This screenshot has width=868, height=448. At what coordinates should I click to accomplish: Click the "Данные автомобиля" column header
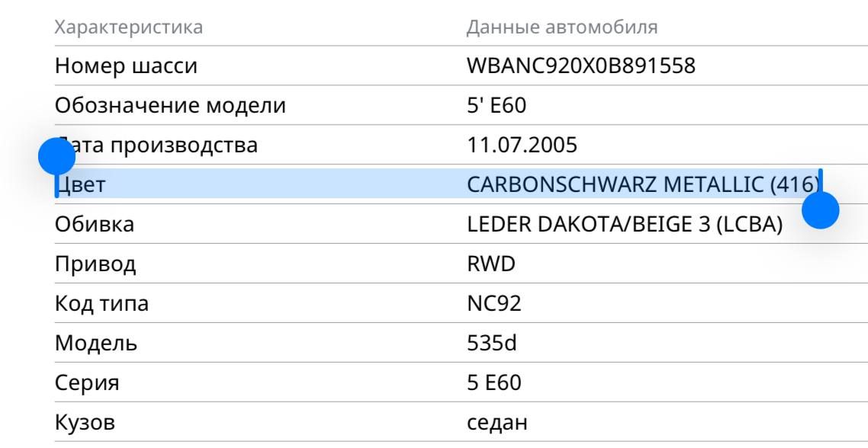561,28
